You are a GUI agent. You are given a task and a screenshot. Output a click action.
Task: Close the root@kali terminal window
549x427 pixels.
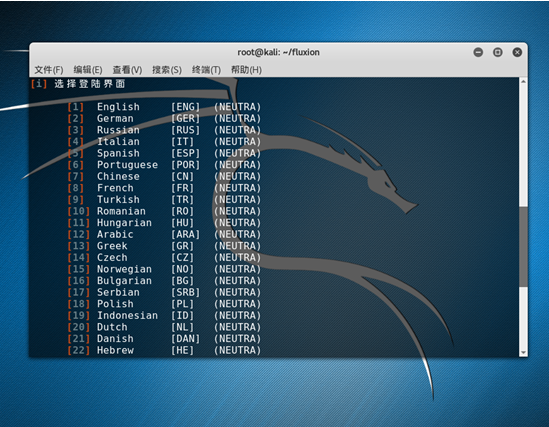pyautogui.click(x=517, y=52)
